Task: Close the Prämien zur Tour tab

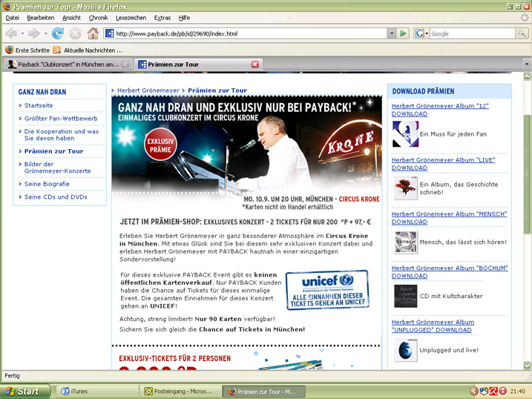Action: (255, 65)
